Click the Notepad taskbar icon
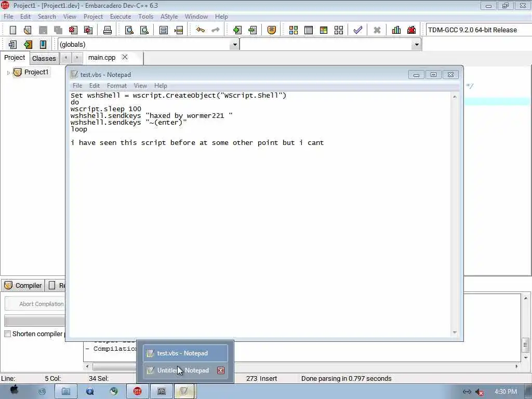Viewport: 532px width, 399px height. click(x=183, y=392)
